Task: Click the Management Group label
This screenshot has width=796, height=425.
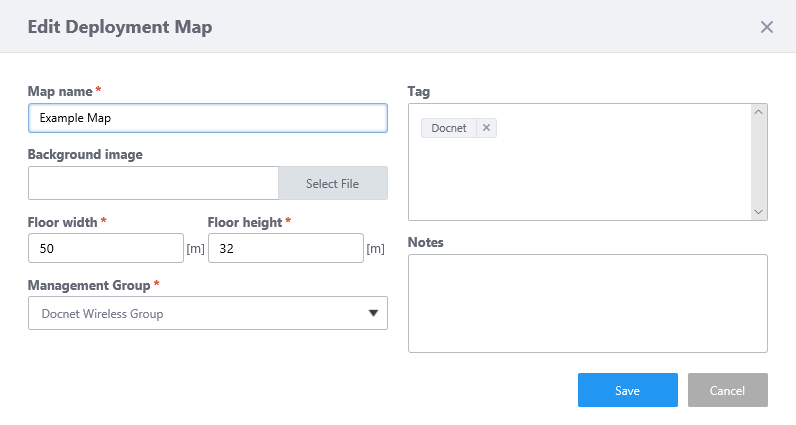Action: coord(89,286)
